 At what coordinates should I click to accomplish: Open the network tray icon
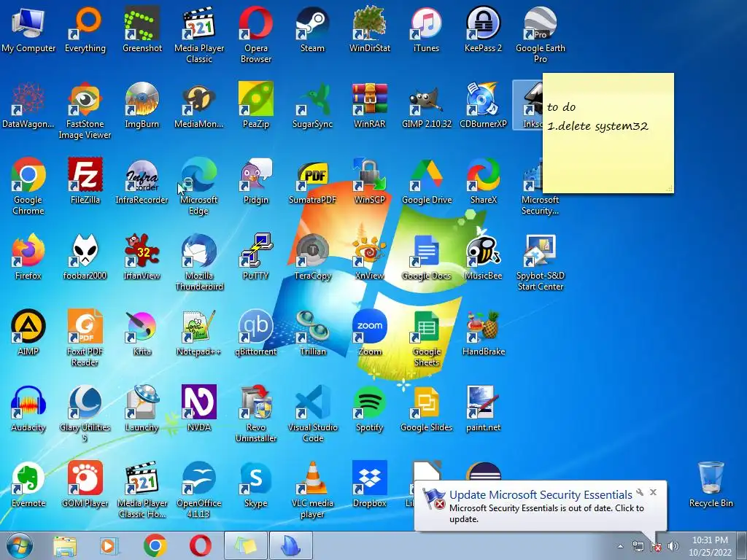638,546
